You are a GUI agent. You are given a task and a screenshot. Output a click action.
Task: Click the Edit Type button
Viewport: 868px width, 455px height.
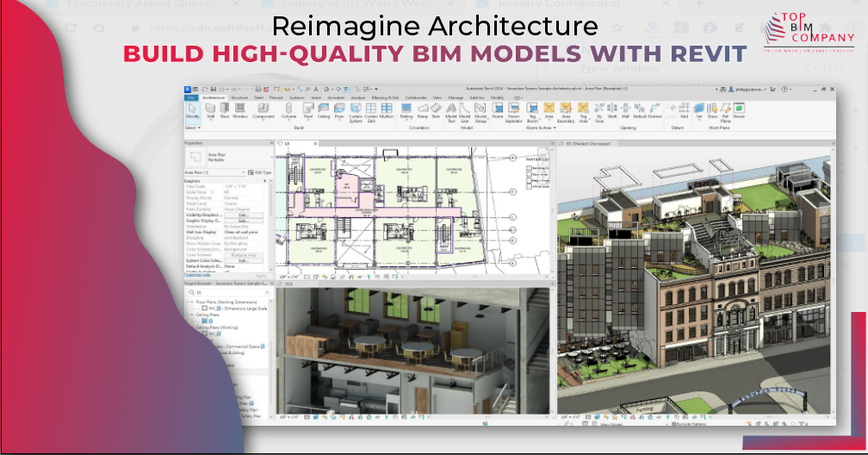coord(260,172)
